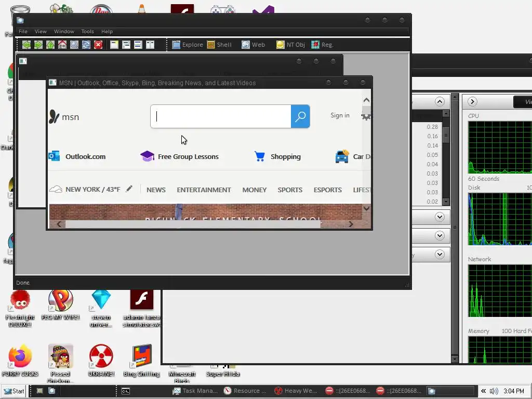Expand the fourth Resource Monitor section chevron
The height and width of the screenshot is (399, 532).
tap(440, 254)
